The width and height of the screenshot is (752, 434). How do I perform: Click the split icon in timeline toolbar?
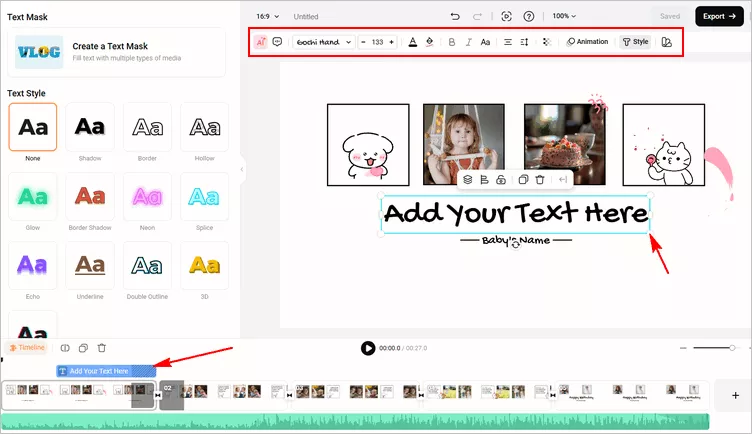point(65,348)
